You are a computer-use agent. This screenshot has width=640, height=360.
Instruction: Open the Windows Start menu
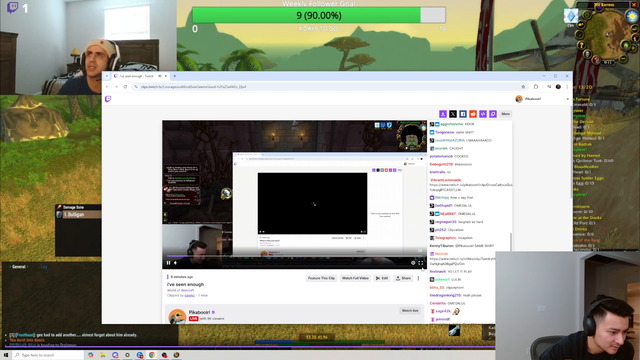[x=6, y=355]
